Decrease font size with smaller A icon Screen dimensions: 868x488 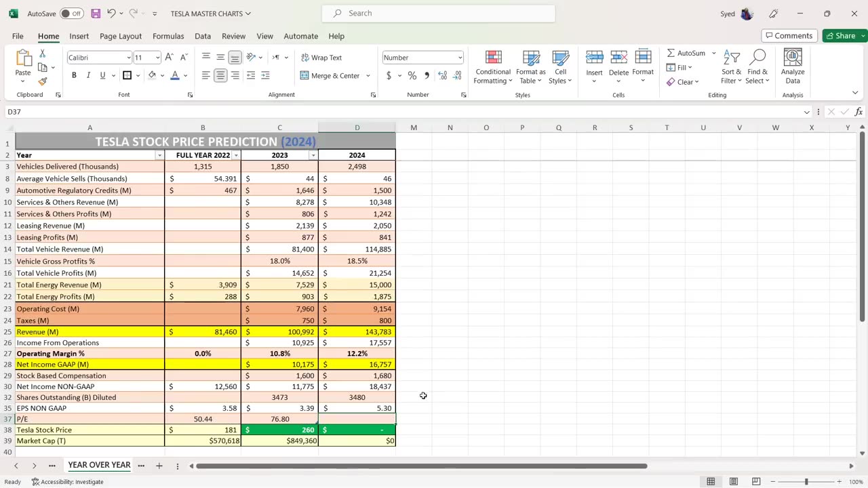click(183, 58)
